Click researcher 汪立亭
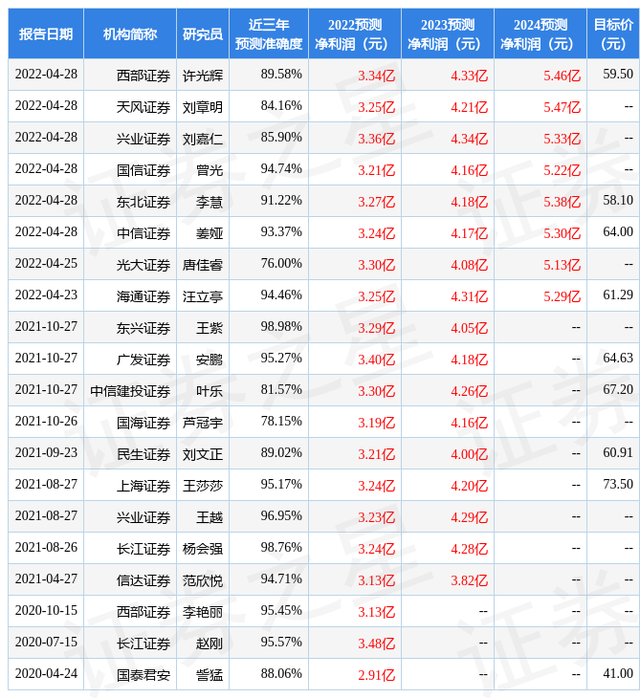640x698 pixels. point(203,296)
